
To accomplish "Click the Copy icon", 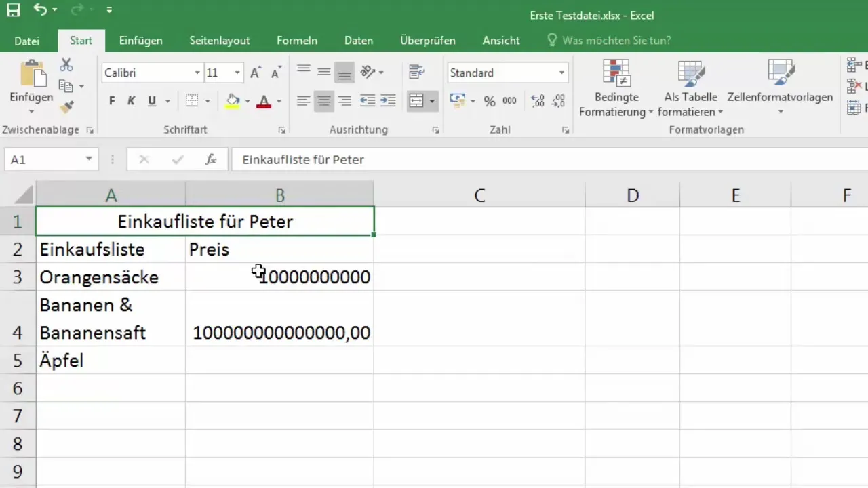I will [66, 86].
